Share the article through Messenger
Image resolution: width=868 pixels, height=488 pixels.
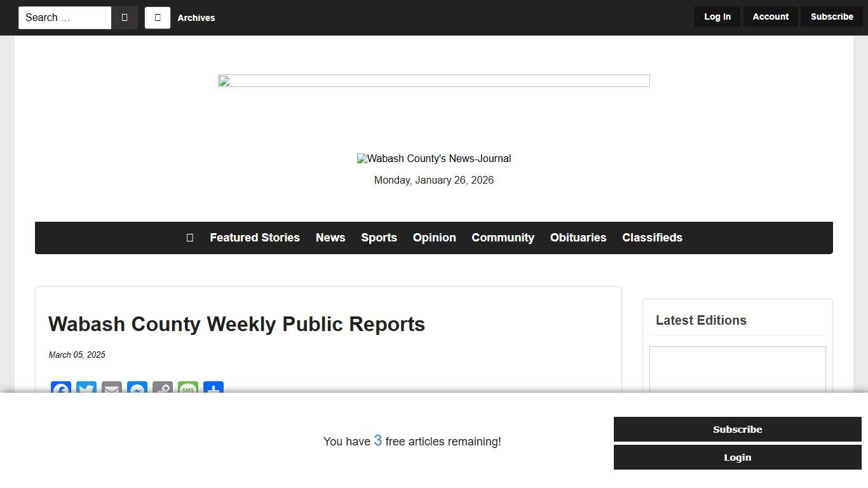tap(137, 389)
